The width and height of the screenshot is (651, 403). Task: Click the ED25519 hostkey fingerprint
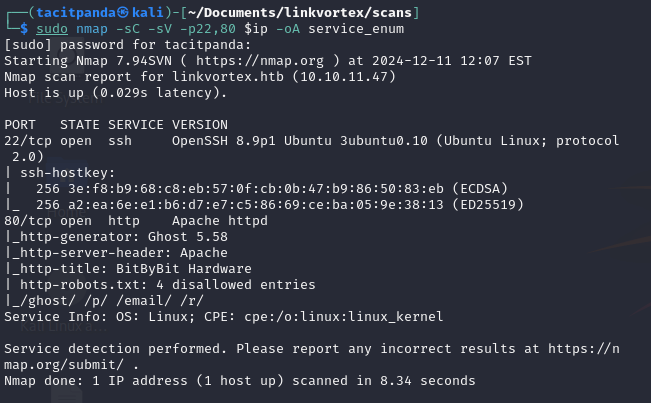[256, 205]
